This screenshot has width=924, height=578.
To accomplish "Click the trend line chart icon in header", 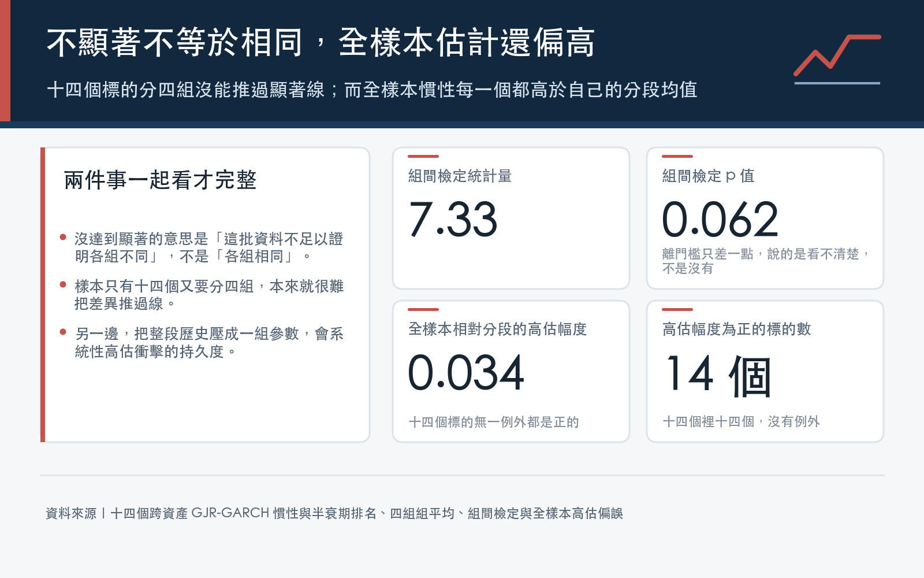I will pyautogui.click(x=837, y=60).
